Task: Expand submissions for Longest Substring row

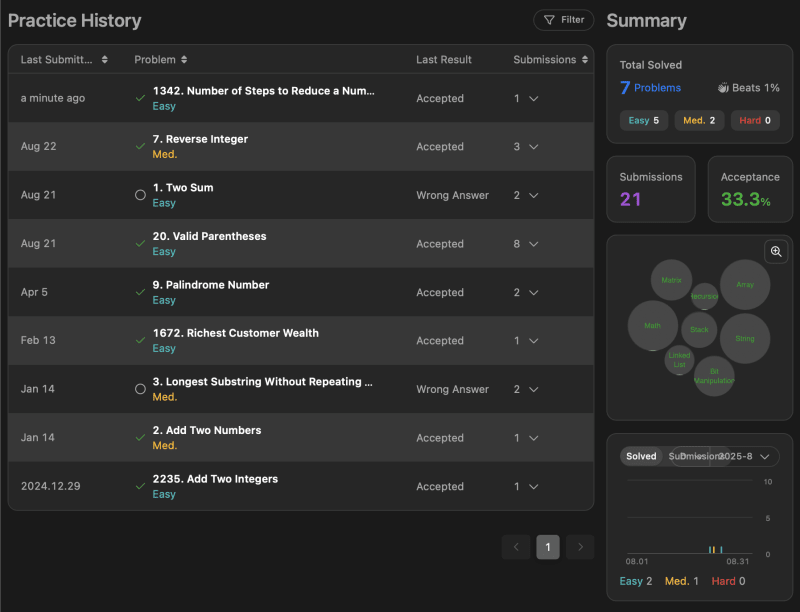Action: [534, 389]
